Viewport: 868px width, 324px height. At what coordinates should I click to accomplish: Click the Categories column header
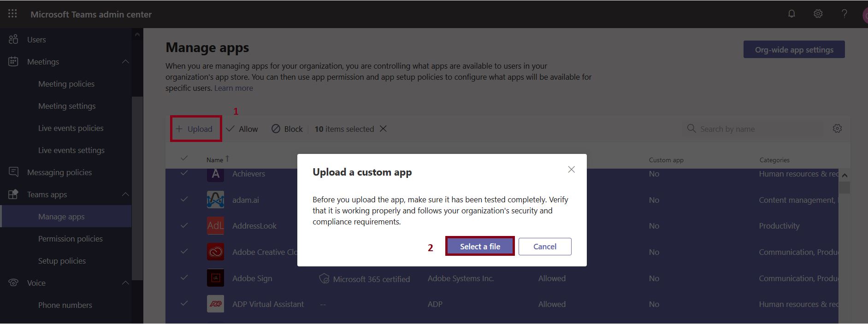(x=774, y=160)
